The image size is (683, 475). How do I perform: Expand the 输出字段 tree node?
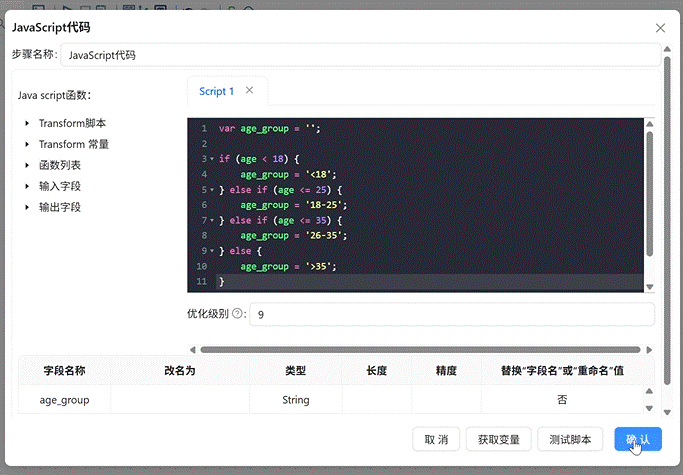(27, 207)
